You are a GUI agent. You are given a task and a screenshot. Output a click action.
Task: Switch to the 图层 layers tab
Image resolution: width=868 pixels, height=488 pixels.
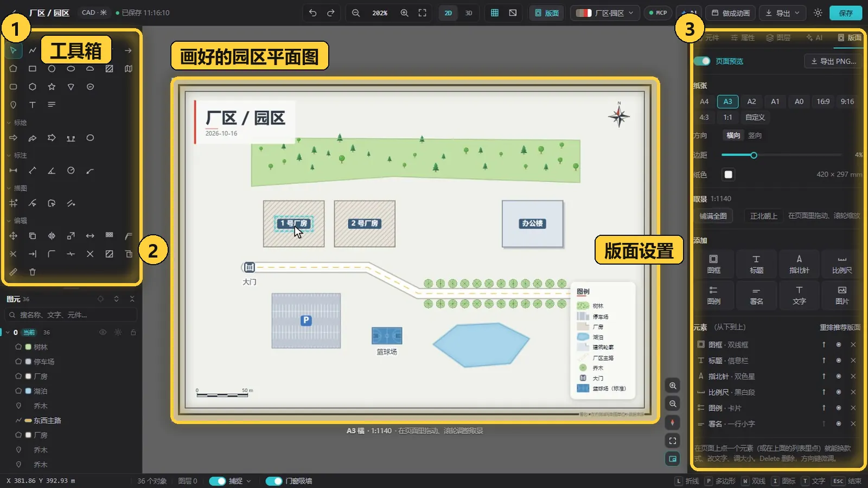778,37
